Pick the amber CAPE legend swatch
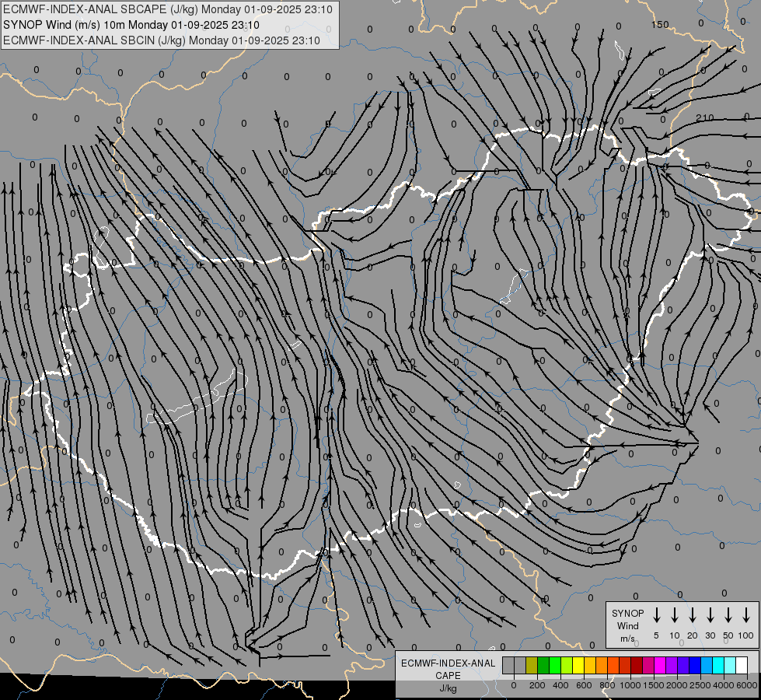Image resolution: width=761 pixels, height=700 pixels. tap(590, 666)
